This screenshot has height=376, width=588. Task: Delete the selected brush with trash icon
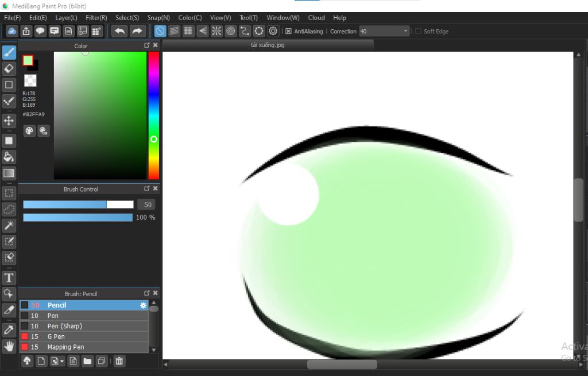pyautogui.click(x=119, y=361)
